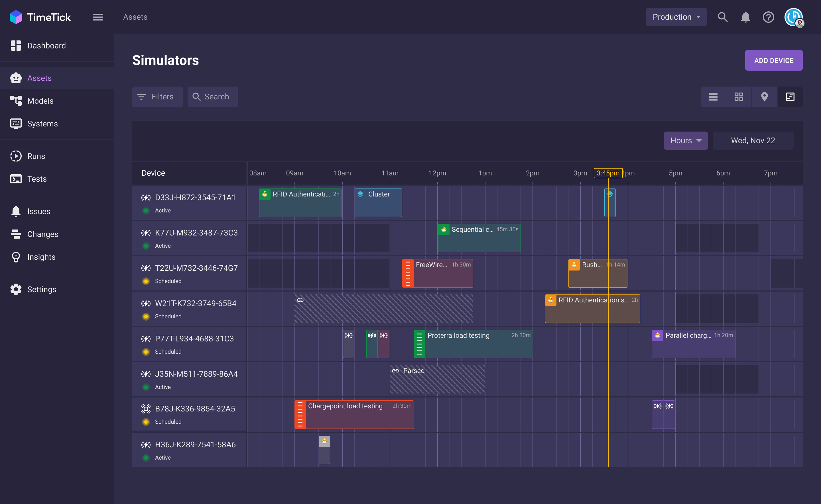The width and height of the screenshot is (821, 504).
Task: Open the help question mark icon
Action: 768,17
